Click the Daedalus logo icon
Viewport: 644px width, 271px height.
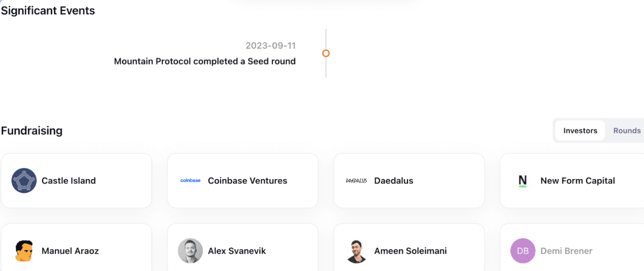[x=357, y=181]
